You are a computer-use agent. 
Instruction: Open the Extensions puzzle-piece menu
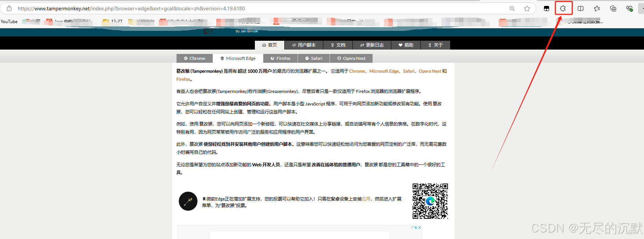click(x=563, y=8)
